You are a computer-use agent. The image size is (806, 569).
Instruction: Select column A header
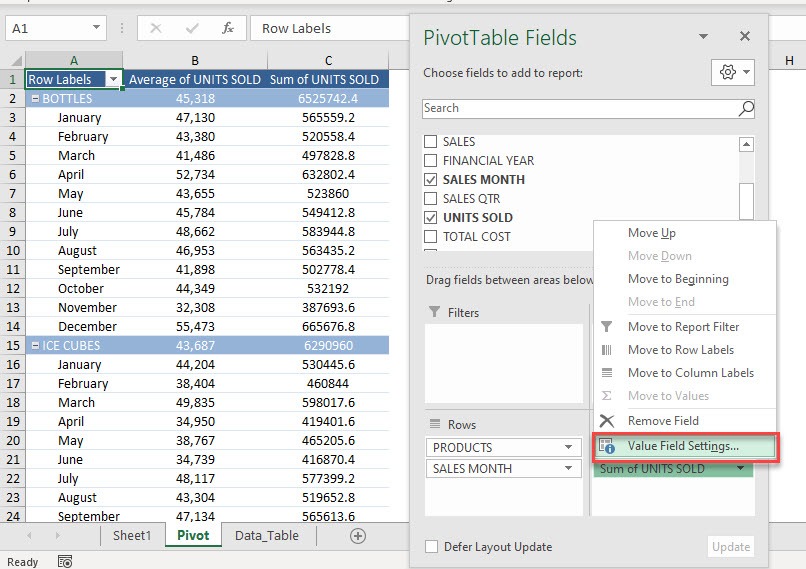pyautogui.click(x=74, y=60)
